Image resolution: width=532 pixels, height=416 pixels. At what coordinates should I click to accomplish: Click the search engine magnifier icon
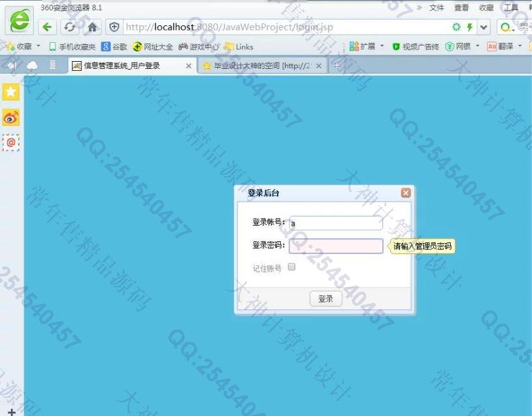click(505, 27)
